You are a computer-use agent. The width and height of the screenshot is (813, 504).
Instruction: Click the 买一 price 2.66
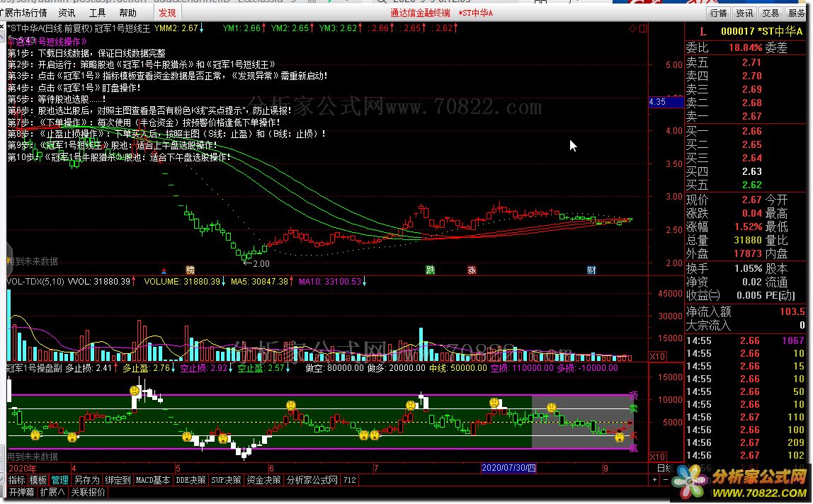pos(751,131)
